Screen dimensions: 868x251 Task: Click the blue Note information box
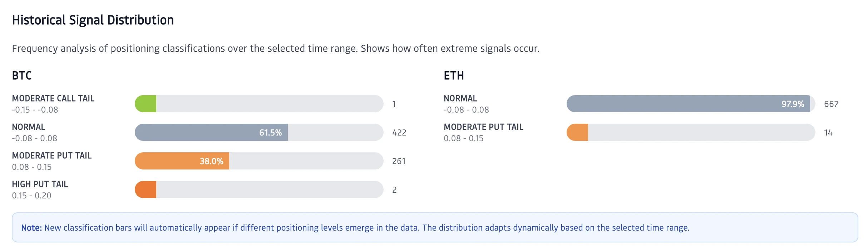435,227
